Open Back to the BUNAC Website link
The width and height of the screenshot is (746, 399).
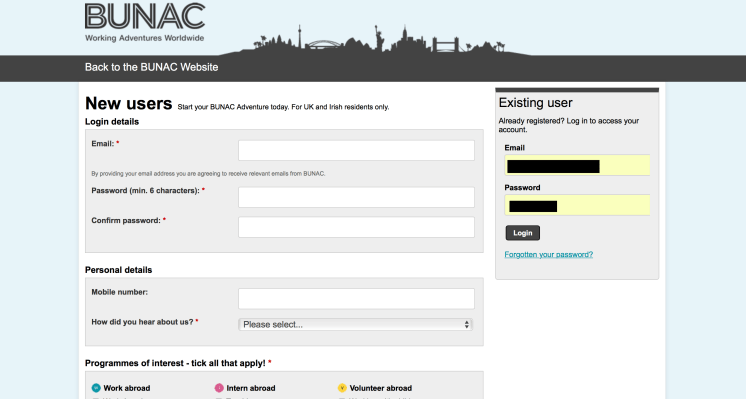[151, 68]
